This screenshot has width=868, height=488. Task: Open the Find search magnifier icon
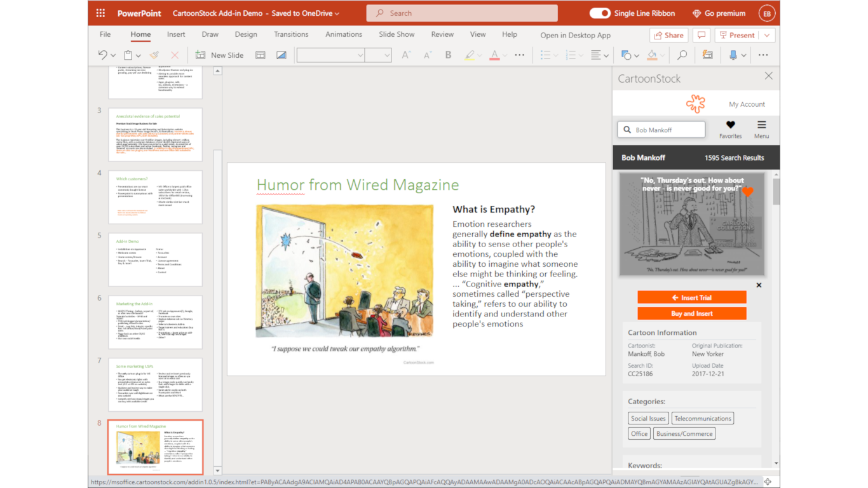[x=682, y=55]
